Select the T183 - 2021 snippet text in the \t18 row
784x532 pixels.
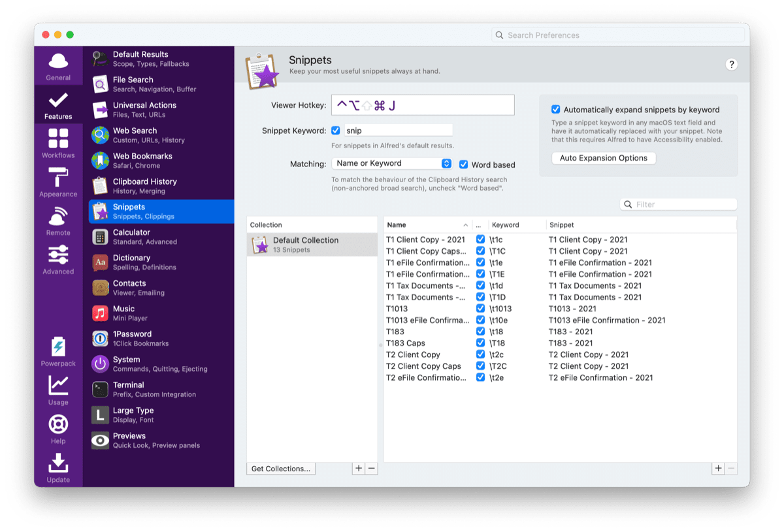tap(571, 332)
